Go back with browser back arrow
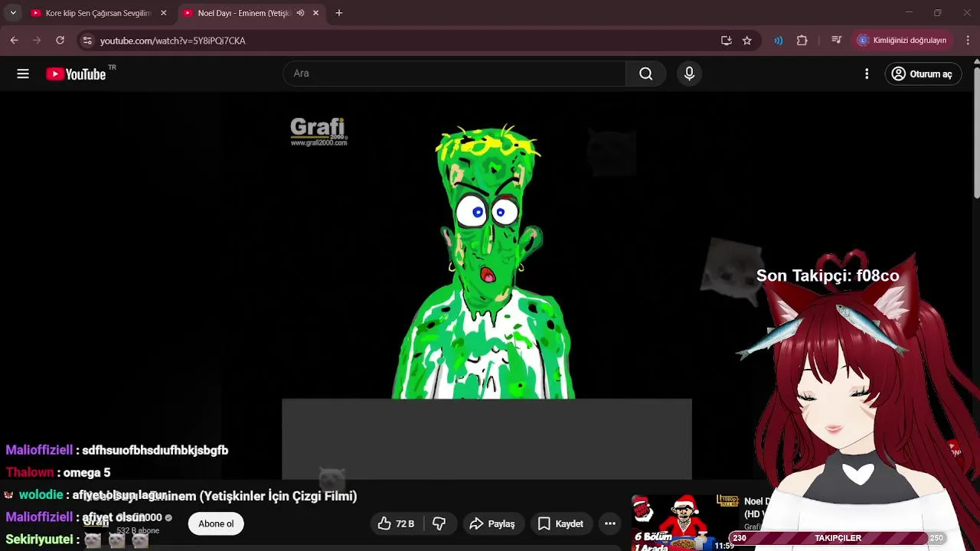 click(x=15, y=41)
